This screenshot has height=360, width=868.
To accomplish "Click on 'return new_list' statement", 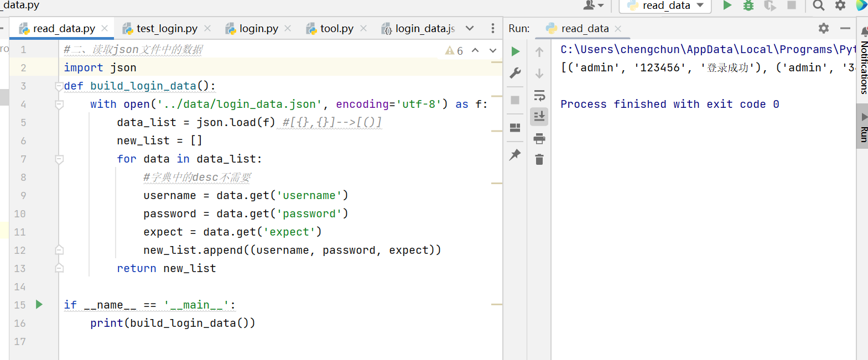I will tap(166, 268).
